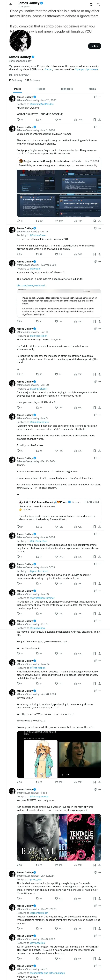Go back using the top arrow
This screenshot has height=980, width=110.
[11, 5]
